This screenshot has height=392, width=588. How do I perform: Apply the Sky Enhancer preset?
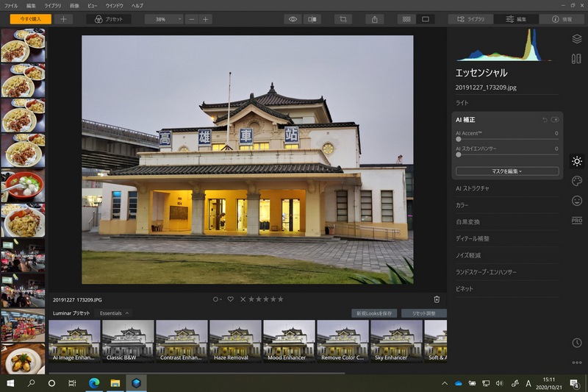pyautogui.click(x=396, y=341)
